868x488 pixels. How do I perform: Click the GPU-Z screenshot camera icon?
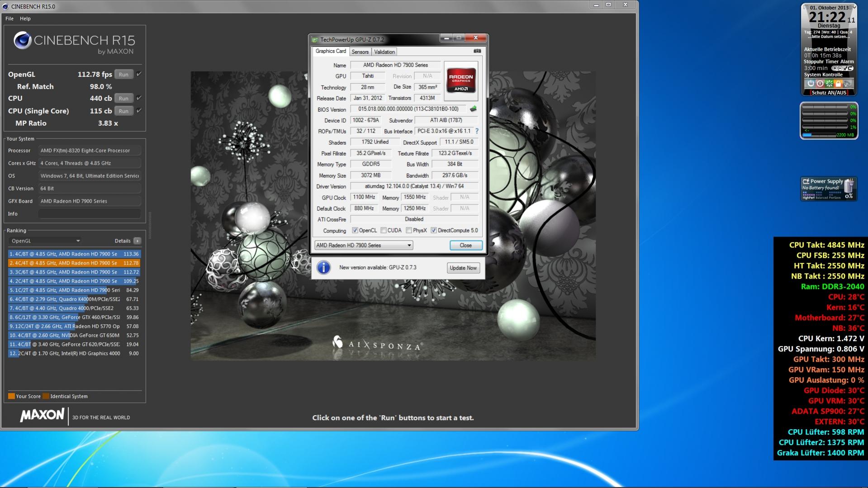477,51
